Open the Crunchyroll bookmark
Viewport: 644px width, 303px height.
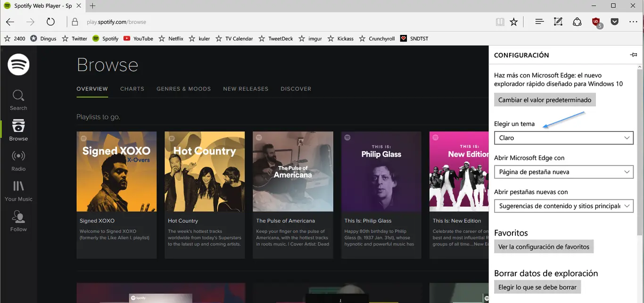coord(377,39)
